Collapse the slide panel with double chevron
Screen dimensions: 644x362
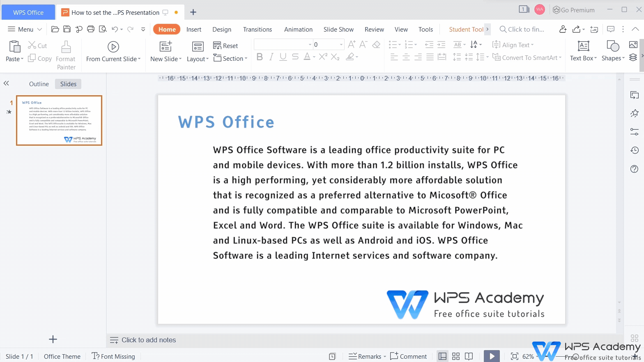click(x=6, y=83)
